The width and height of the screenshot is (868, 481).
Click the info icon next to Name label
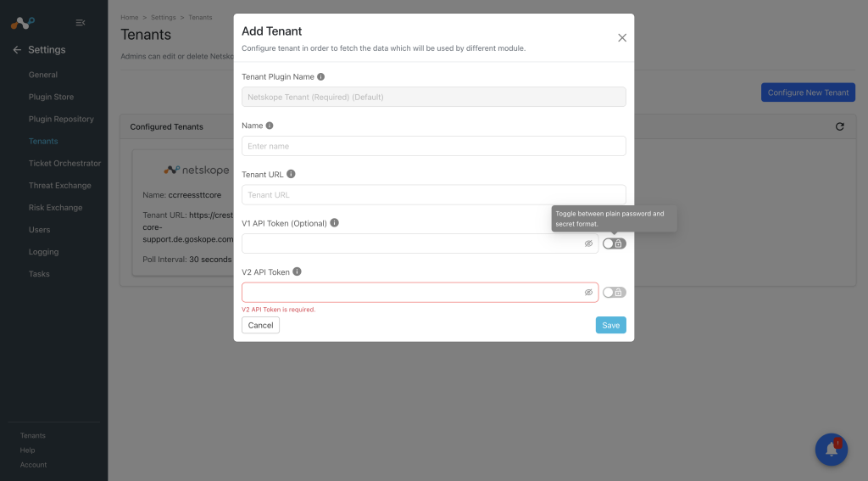(270, 126)
